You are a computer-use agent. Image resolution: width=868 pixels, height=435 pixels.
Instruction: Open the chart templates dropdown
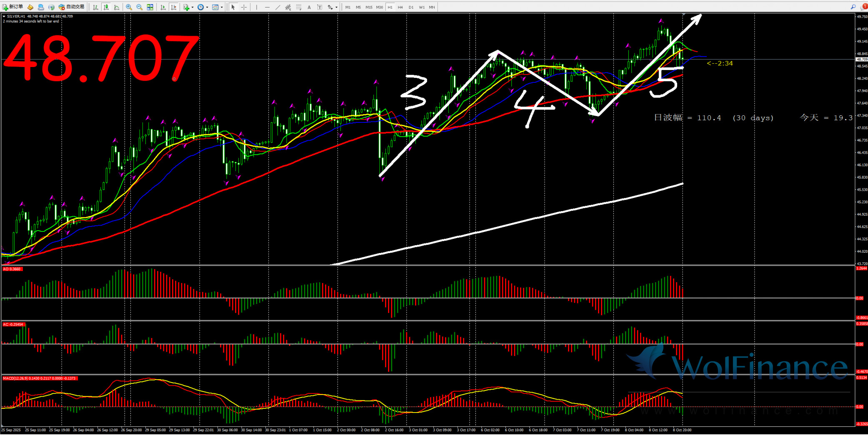pos(222,7)
